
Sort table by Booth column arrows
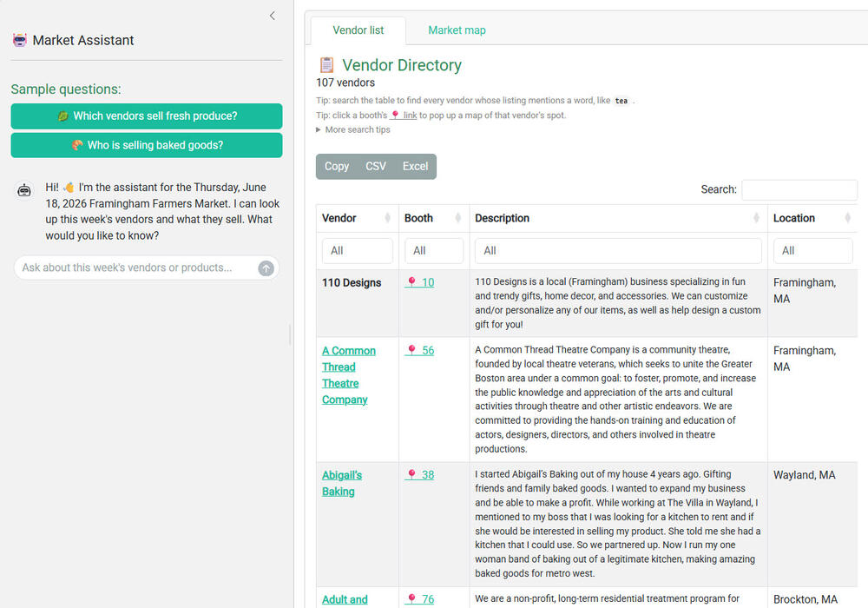point(457,218)
